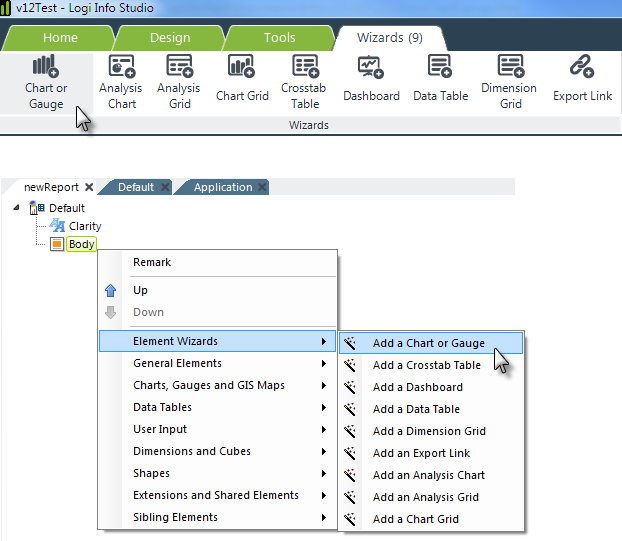Open the Analysis Chart wizard
622x541 pixels.
tap(122, 82)
